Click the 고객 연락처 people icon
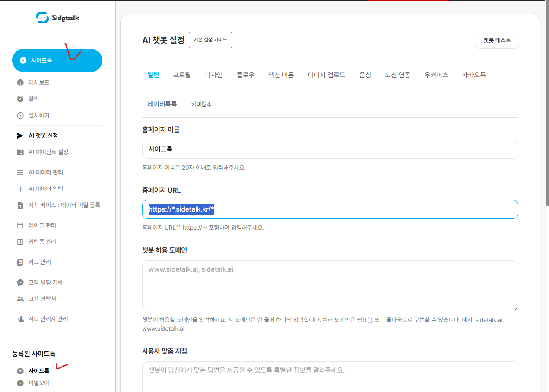Image resolution: width=549 pixels, height=392 pixels. coord(20,299)
